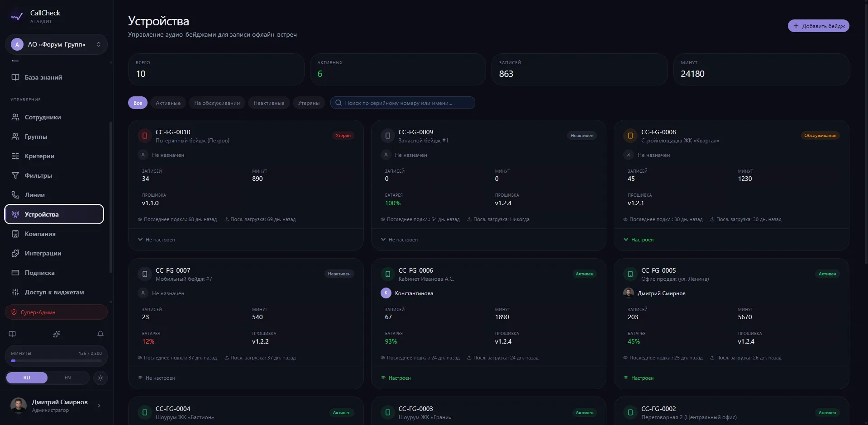
Task: Click the green badge icon of CC-FG-0006
Action: [388, 274]
